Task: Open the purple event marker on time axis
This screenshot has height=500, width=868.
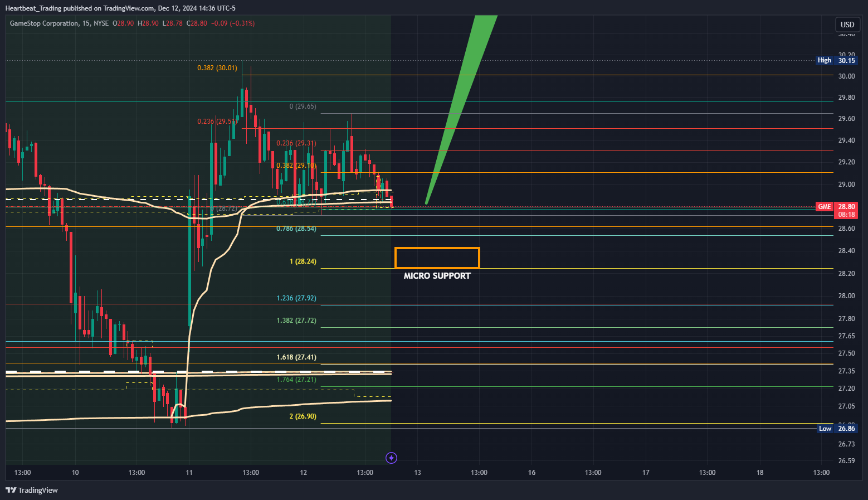Action: 392,458
